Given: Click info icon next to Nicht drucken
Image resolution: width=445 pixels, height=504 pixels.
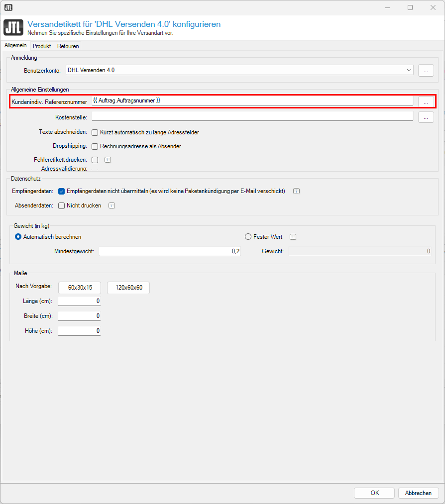Looking at the screenshot, I should pos(111,205).
